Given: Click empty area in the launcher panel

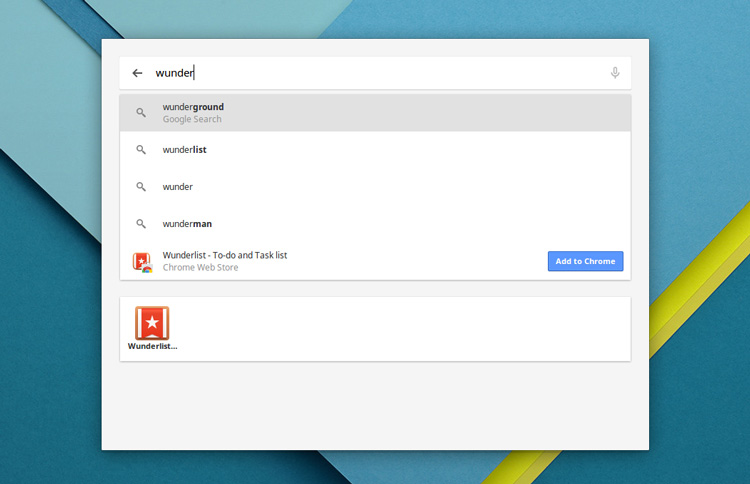Looking at the screenshot, I should 375,405.
